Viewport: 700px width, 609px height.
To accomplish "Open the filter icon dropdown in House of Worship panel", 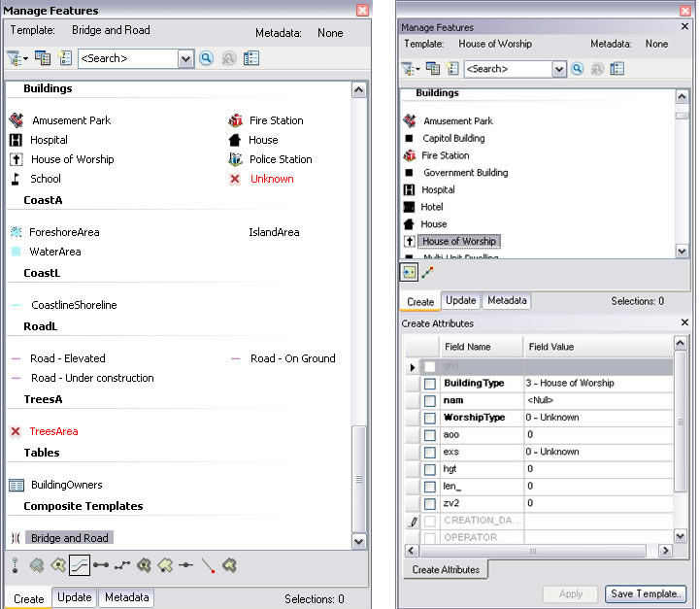I will click(x=417, y=69).
